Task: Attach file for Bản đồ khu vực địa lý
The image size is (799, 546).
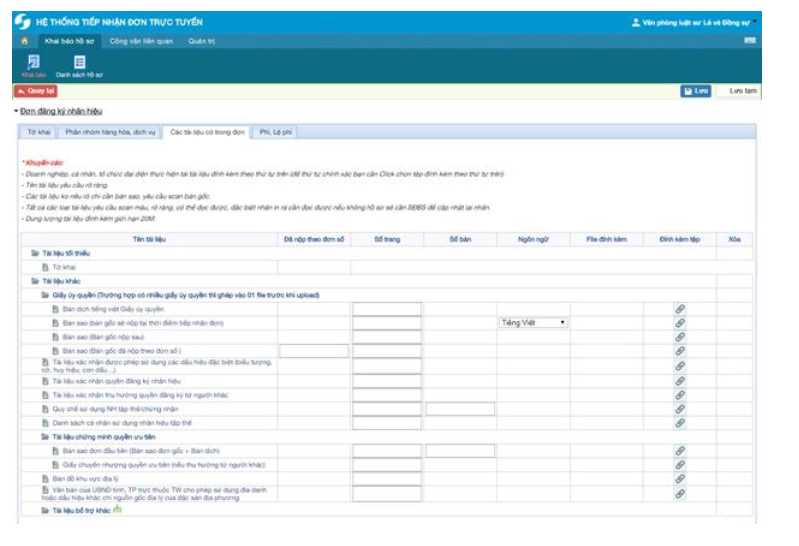Action: (x=680, y=479)
